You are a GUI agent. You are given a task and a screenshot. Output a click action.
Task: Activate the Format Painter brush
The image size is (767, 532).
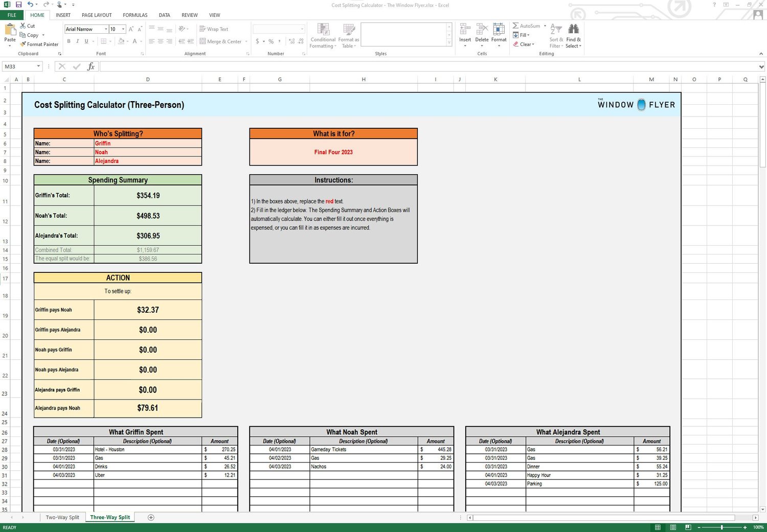coord(39,44)
